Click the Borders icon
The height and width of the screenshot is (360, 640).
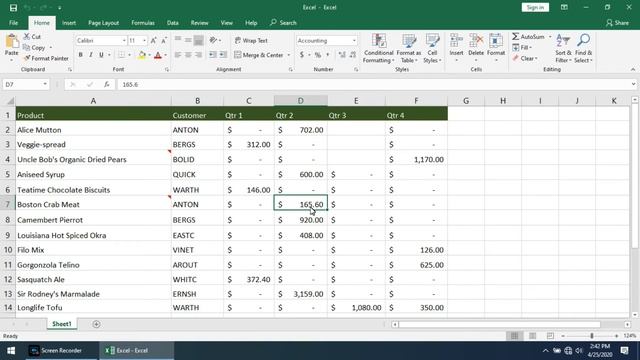coord(122,55)
